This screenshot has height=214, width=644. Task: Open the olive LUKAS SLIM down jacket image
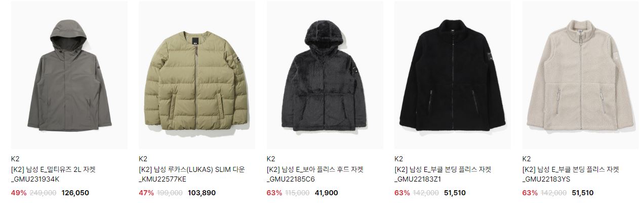(197, 75)
